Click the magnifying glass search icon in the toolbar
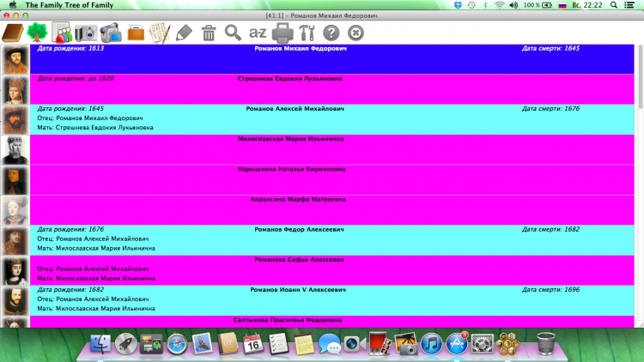 click(233, 33)
